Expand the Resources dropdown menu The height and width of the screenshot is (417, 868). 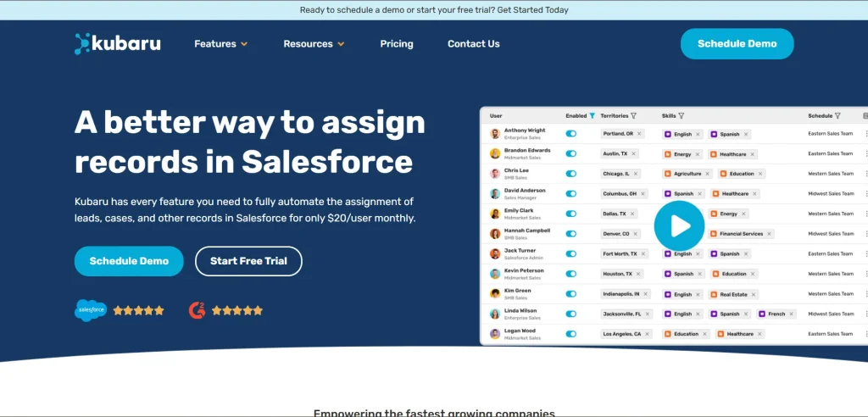(314, 44)
